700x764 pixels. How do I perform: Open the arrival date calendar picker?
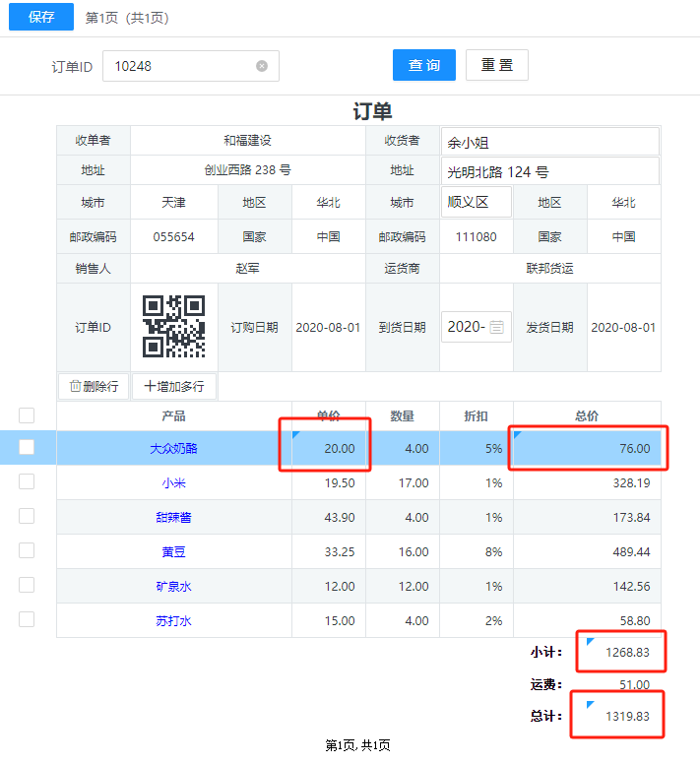click(497, 327)
